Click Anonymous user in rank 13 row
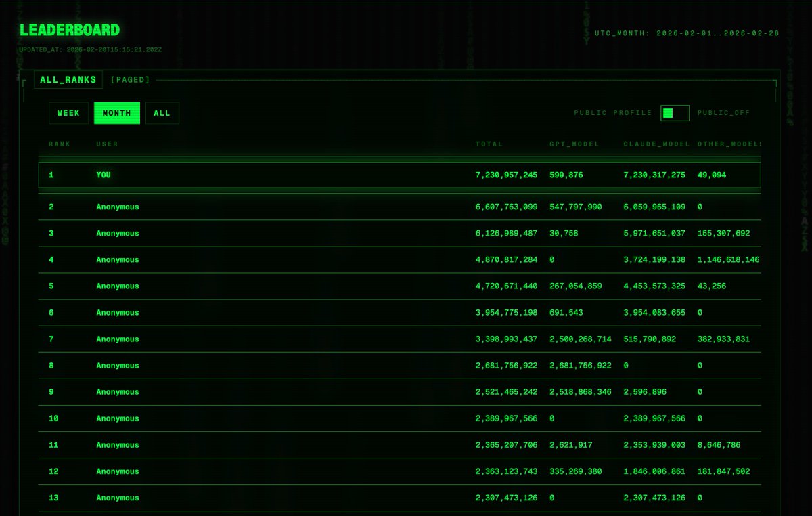Viewport: 812px width, 516px height. pyautogui.click(x=118, y=497)
